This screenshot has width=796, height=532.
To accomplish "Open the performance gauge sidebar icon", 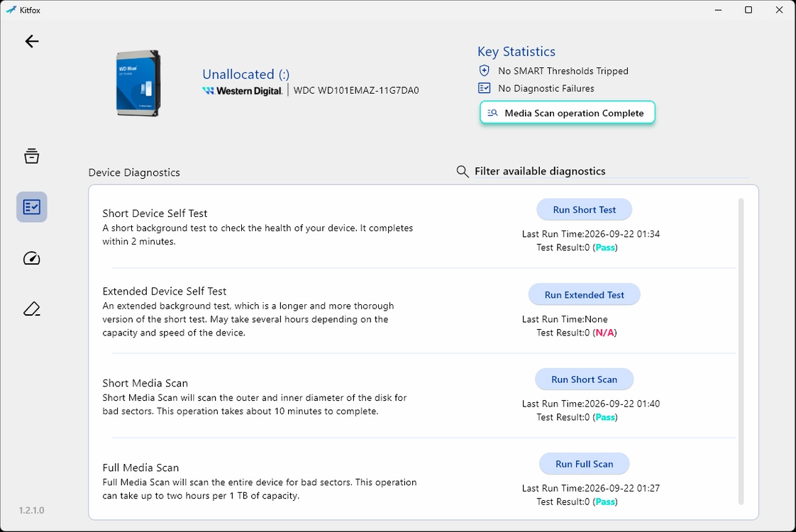I will (31, 258).
